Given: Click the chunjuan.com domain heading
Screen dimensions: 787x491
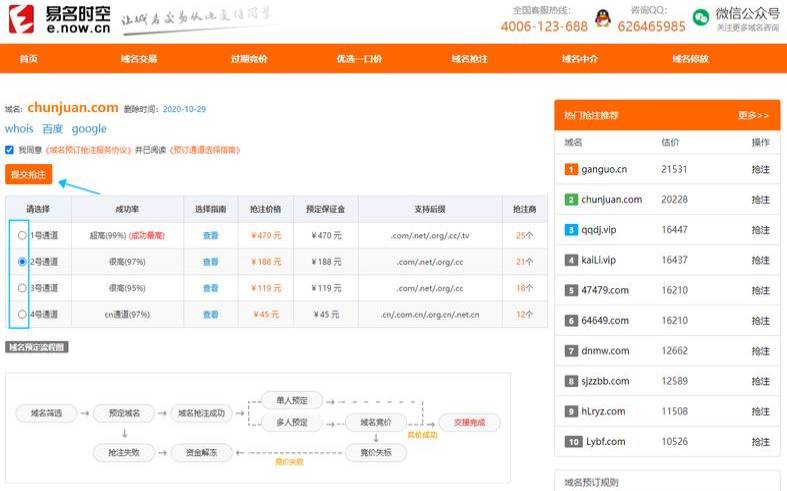Looking at the screenshot, I should click(73, 107).
